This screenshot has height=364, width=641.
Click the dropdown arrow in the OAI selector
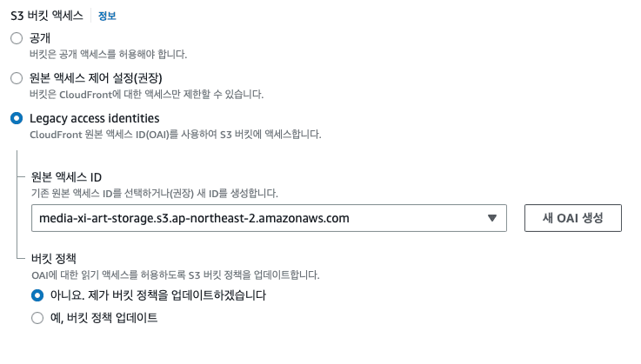click(x=491, y=218)
